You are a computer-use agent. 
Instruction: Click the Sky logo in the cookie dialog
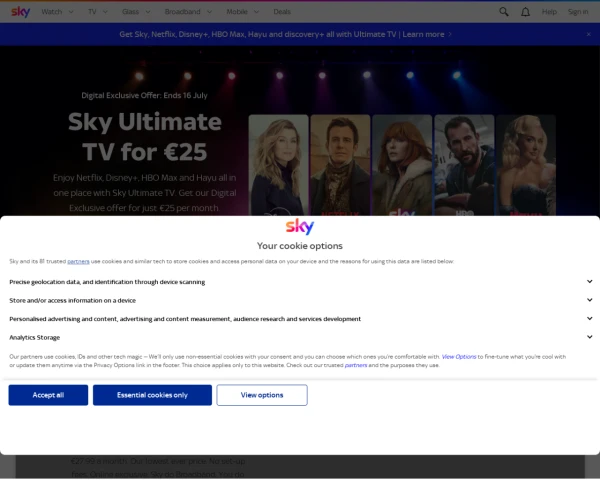pyautogui.click(x=300, y=227)
